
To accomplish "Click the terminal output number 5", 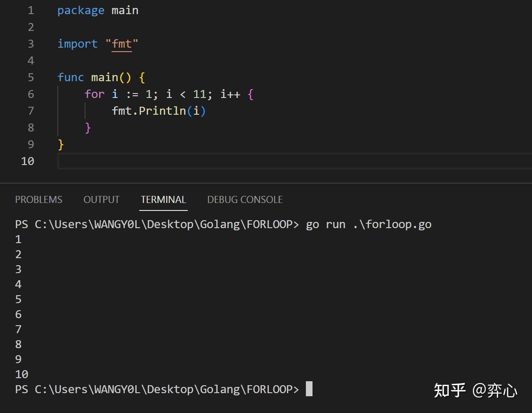I will tap(18, 299).
